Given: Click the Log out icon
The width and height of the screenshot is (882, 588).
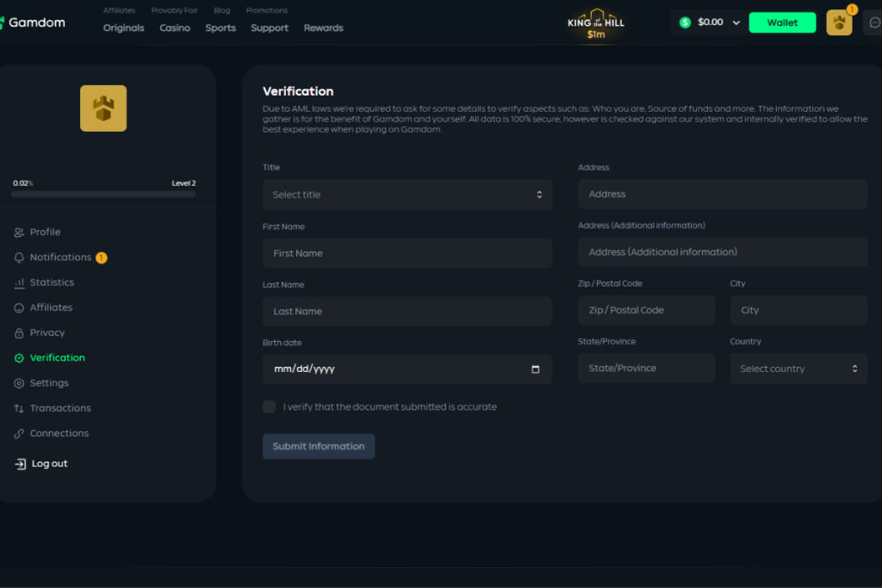Looking at the screenshot, I should [x=21, y=464].
